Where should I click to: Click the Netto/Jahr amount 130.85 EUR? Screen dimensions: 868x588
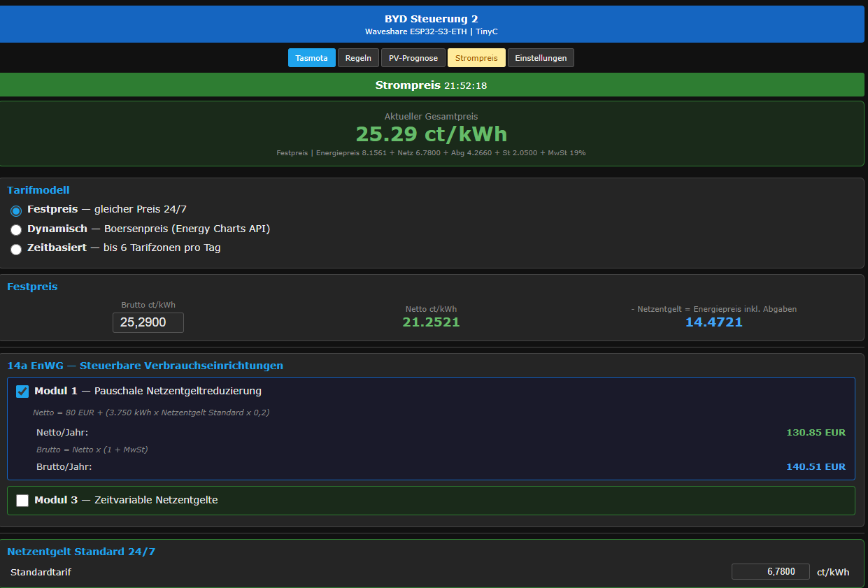pyautogui.click(x=816, y=433)
